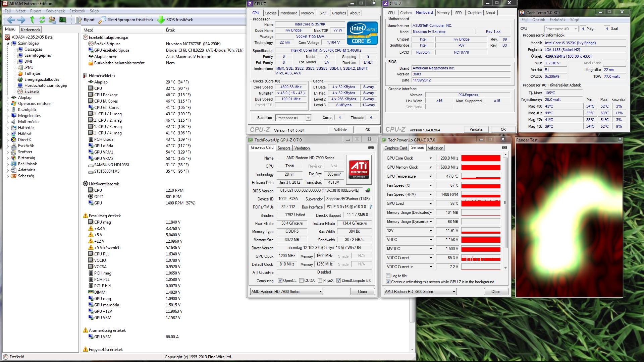Toggle the PhysX checkbox in GPU-Z

[x=320, y=281]
